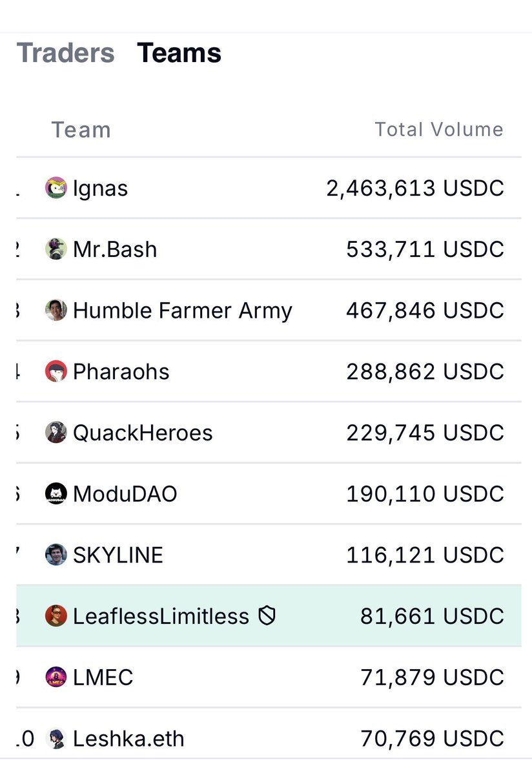
Task: Click the shield icon beside LeaflessLimitless
Action: (x=267, y=616)
